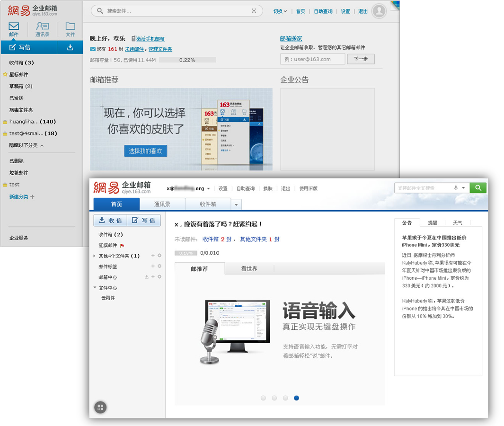Switch to the 提醒 tab

(433, 223)
